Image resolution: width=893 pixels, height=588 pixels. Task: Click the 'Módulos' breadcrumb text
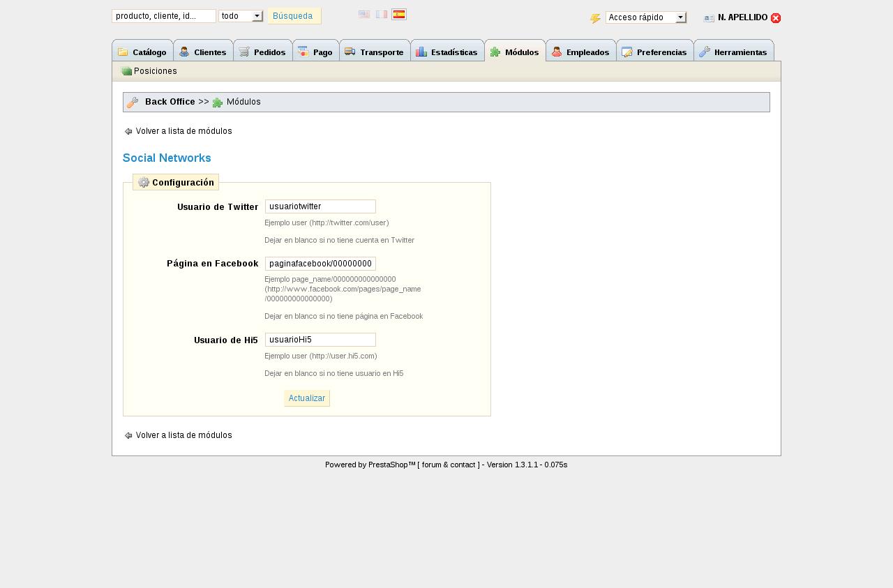243,102
